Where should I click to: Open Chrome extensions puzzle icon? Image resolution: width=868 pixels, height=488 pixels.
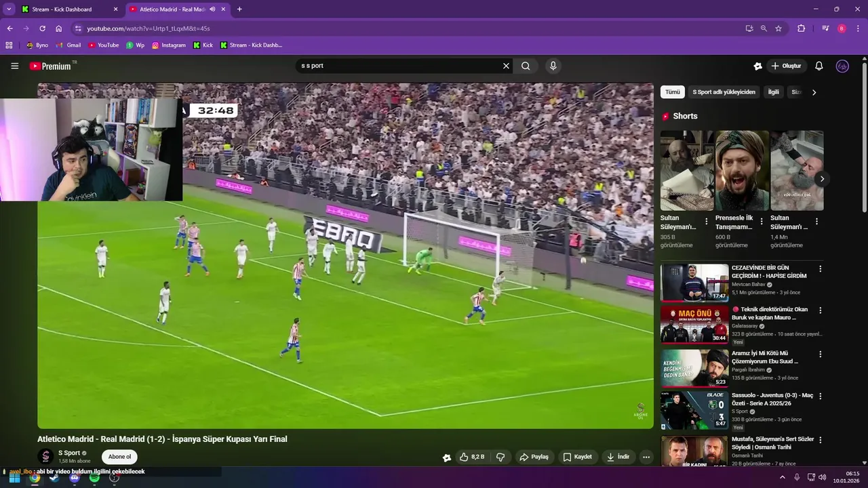pyautogui.click(x=801, y=28)
